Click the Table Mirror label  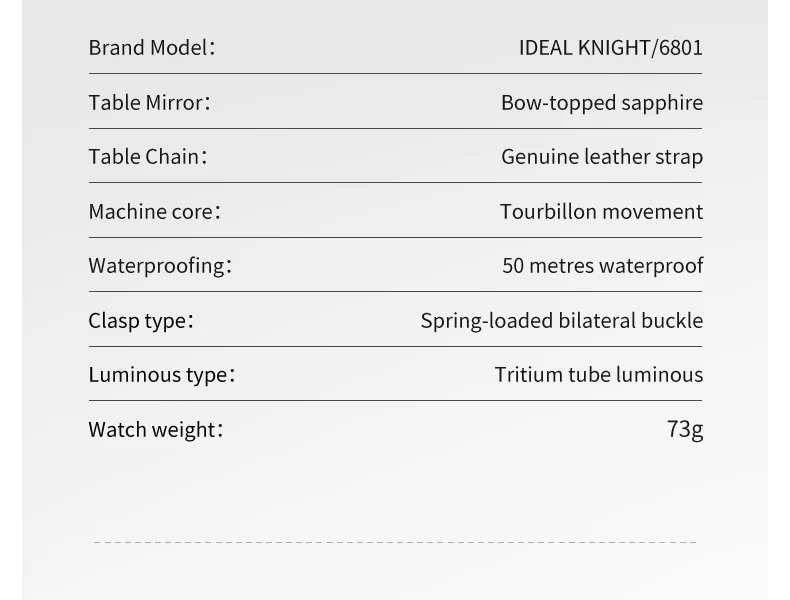pyautogui.click(x=150, y=103)
